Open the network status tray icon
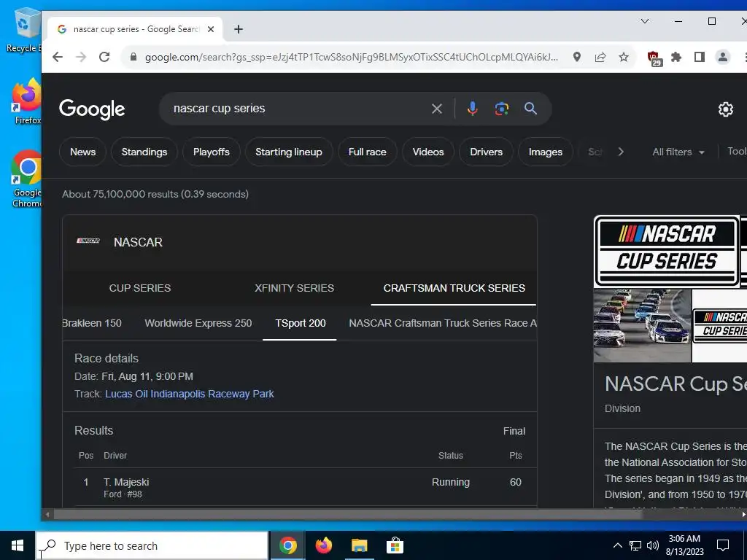Screen dimensions: 747x560 [635, 545]
